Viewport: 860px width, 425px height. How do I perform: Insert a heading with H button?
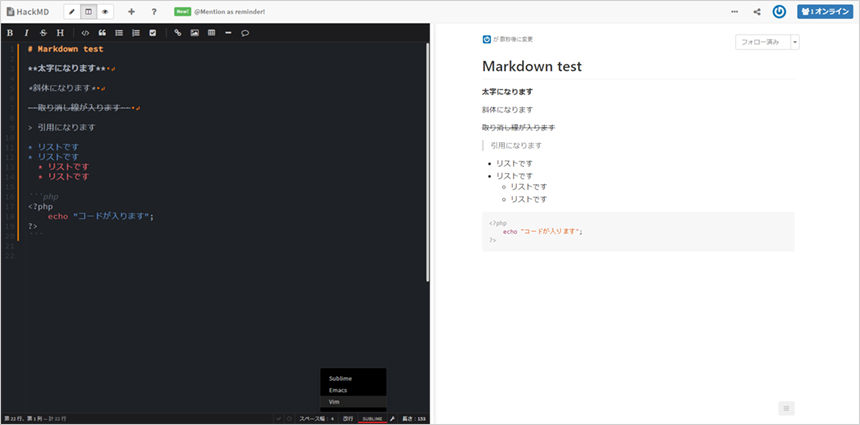60,33
